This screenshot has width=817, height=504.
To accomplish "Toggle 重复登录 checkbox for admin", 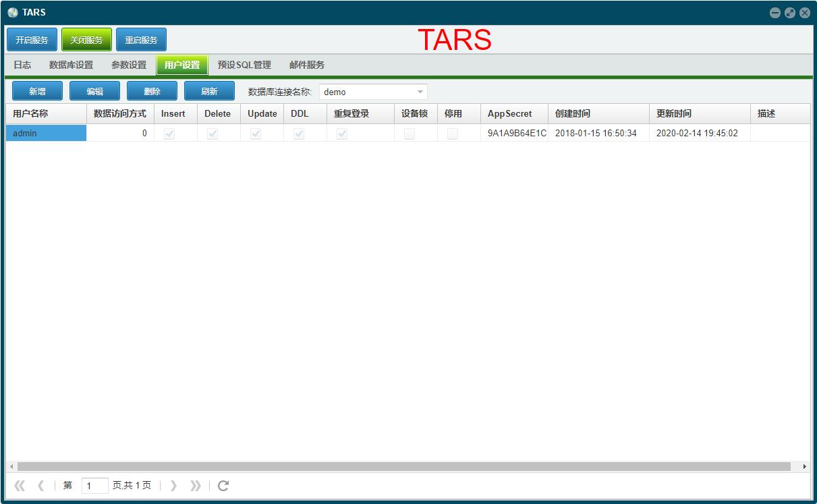I will point(342,134).
